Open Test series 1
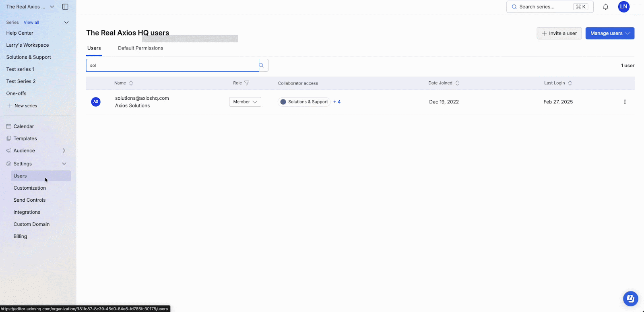The width and height of the screenshot is (644, 312). click(20, 69)
